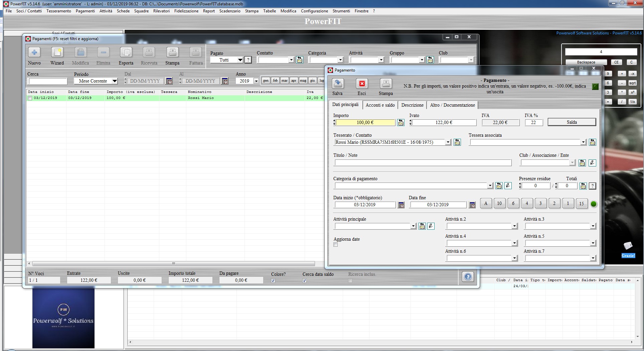Click the Esporta icon in Pagamenti toolbar

(x=126, y=52)
